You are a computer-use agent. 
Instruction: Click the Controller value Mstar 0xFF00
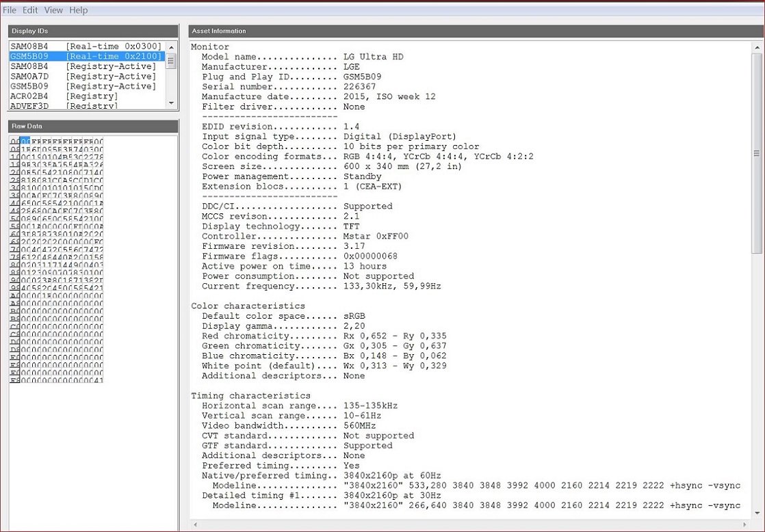point(376,236)
